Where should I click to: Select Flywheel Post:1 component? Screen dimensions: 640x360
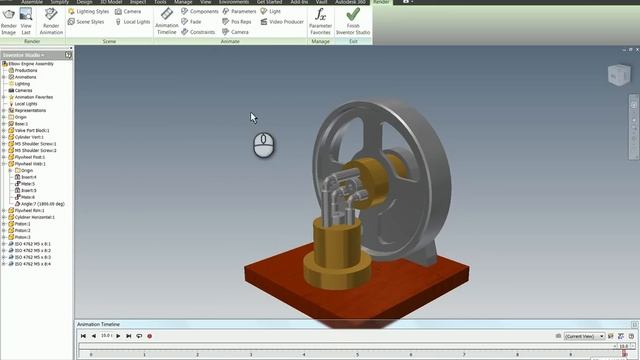pos(27,157)
